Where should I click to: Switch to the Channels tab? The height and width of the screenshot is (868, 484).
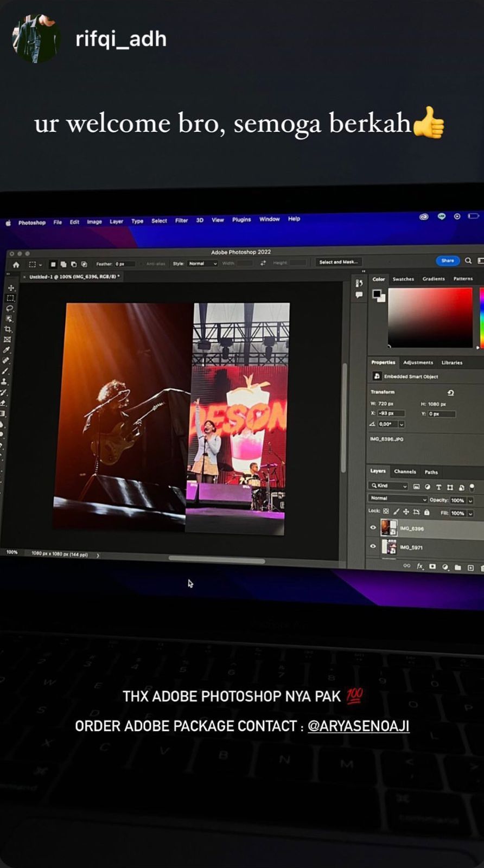[x=405, y=471]
